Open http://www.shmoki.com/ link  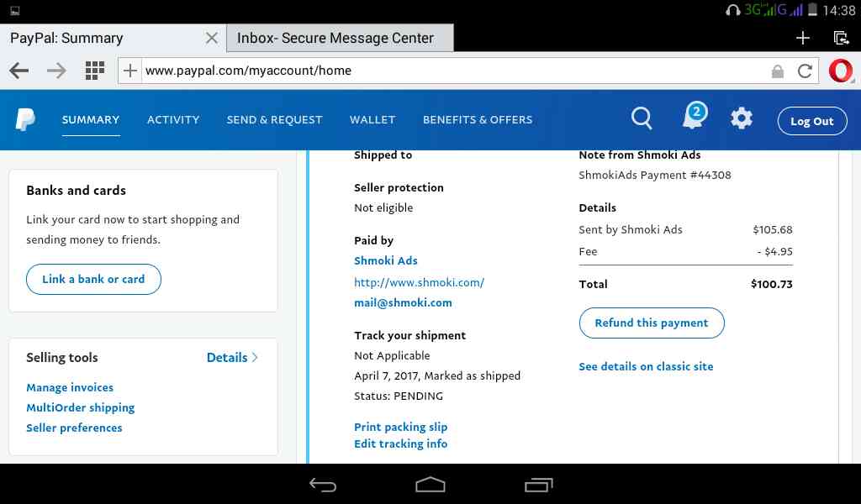click(419, 282)
